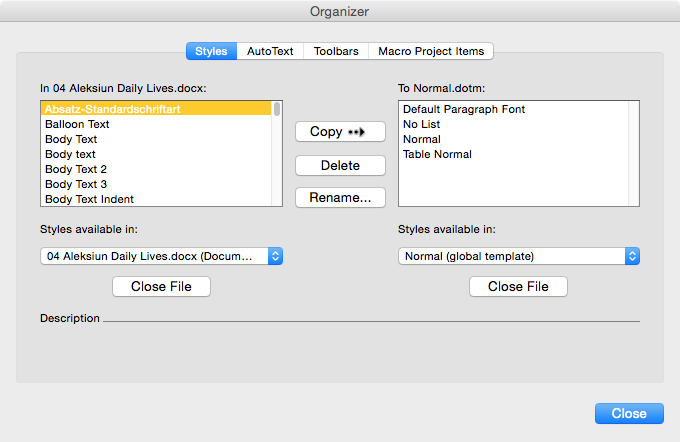The height and width of the screenshot is (442, 680).
Task: Close File under Aleksiun Daily Lives document
Action: (161, 286)
